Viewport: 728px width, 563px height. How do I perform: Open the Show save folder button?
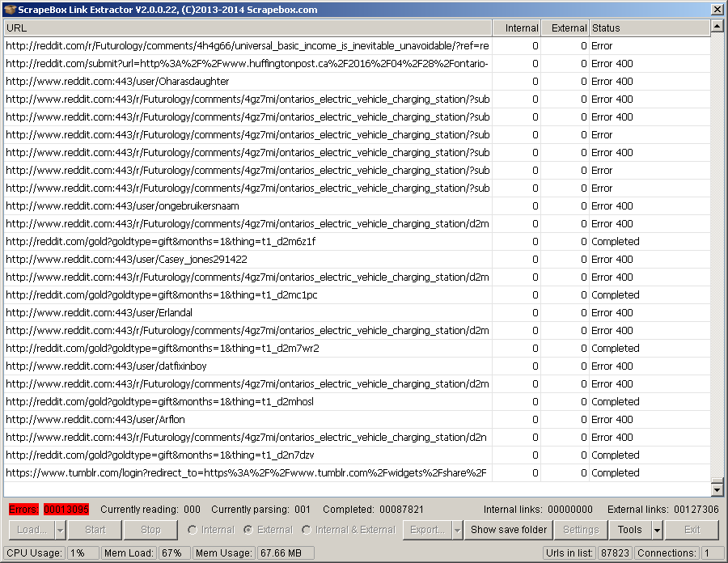(x=509, y=530)
